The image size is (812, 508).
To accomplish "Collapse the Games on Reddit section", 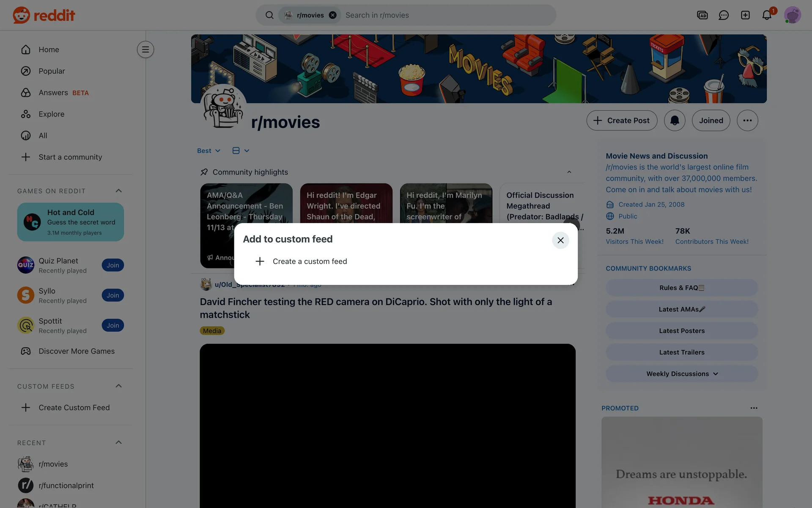I will click(x=118, y=191).
